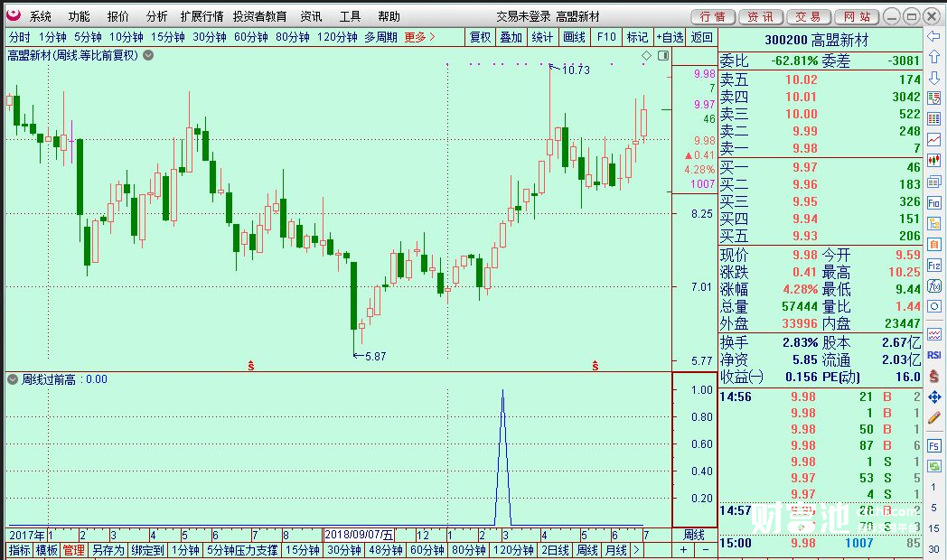947x560 pixels.
Task: Select 管理 in the bottom indicator bar
Action: tap(74, 550)
